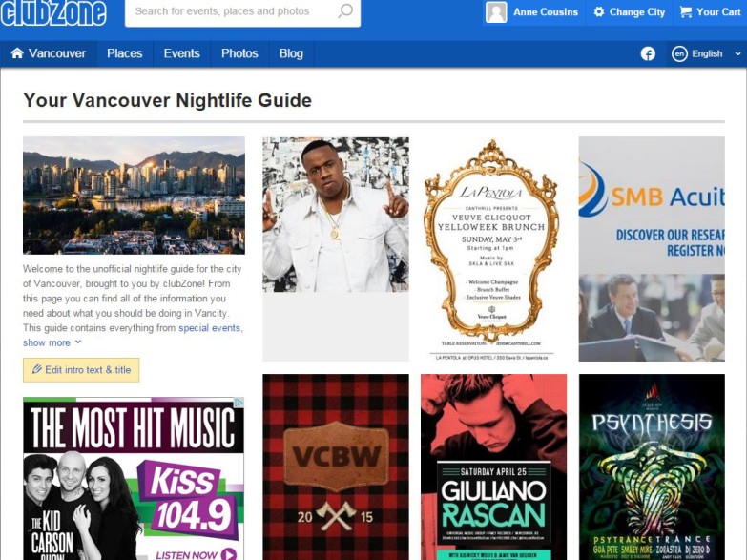
Task: Expand the English language dropdown arrow
Action: click(x=738, y=53)
